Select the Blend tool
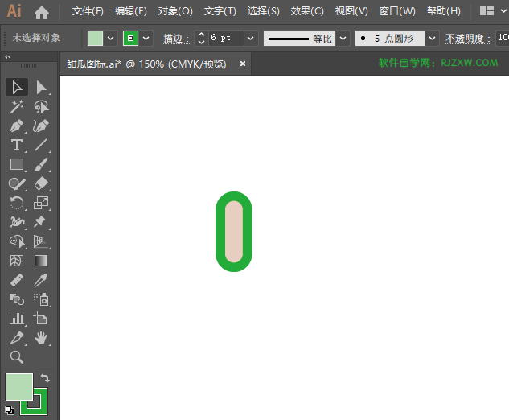The width and height of the screenshot is (509, 420). pyautogui.click(x=17, y=299)
